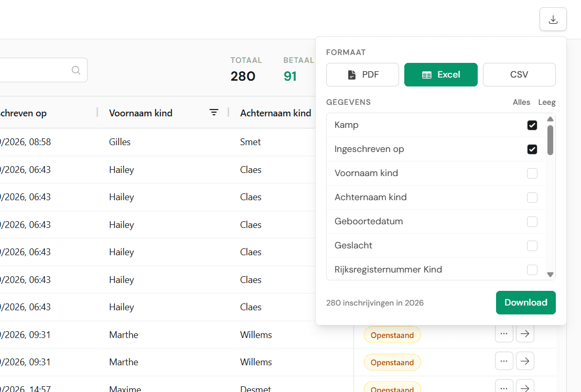
Task: Open the download export icon button
Action: coord(553,19)
